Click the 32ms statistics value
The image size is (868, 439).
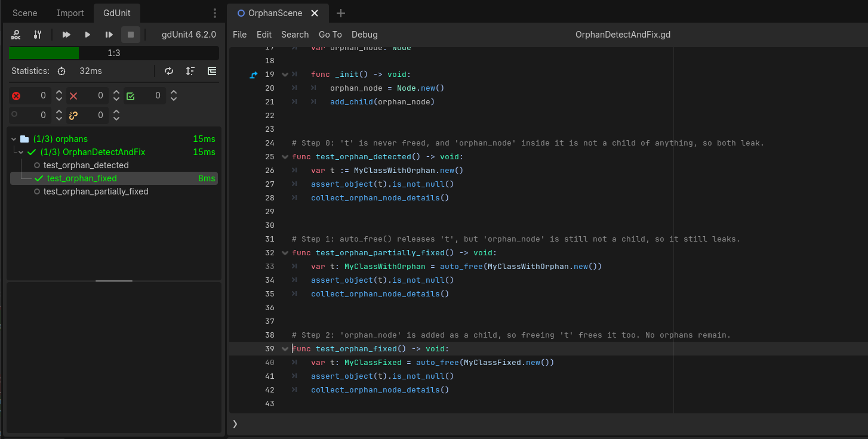[91, 71]
